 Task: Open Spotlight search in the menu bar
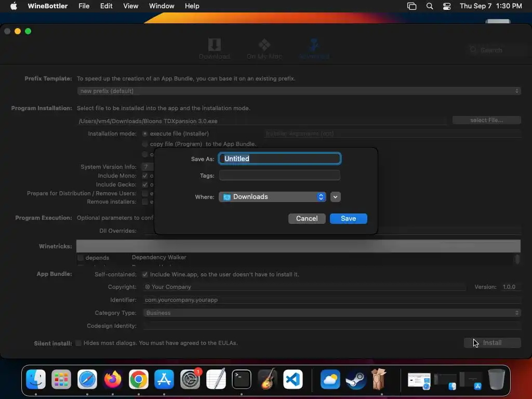tap(430, 6)
